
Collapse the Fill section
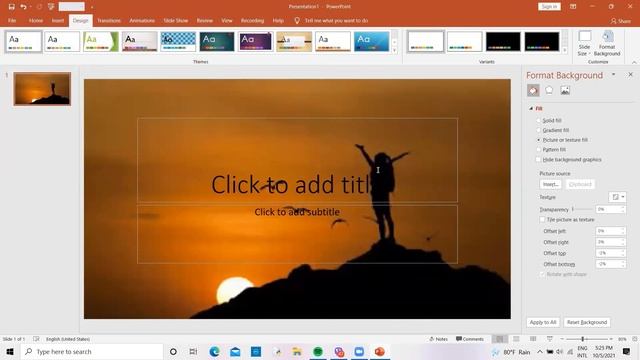click(531, 109)
